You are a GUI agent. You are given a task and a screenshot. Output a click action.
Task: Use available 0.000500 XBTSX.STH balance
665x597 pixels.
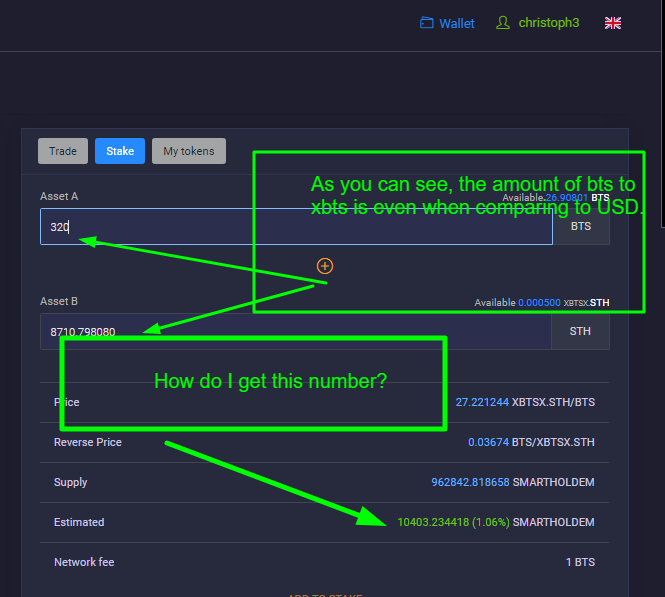pyautogui.click(x=539, y=303)
